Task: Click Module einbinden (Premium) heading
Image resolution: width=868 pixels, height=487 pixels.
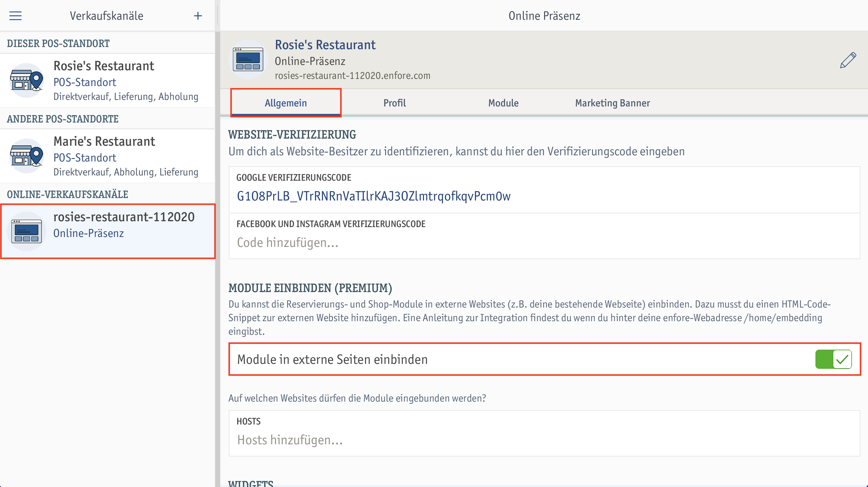Action: pos(310,288)
